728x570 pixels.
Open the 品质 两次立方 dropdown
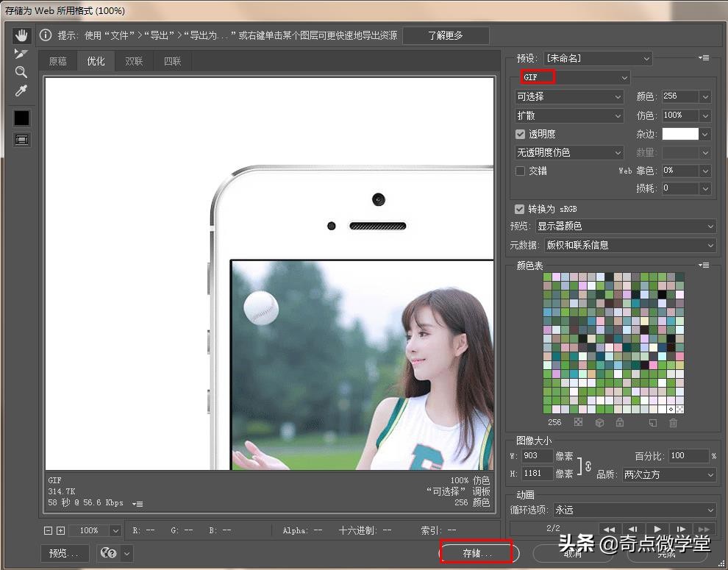tap(668, 475)
